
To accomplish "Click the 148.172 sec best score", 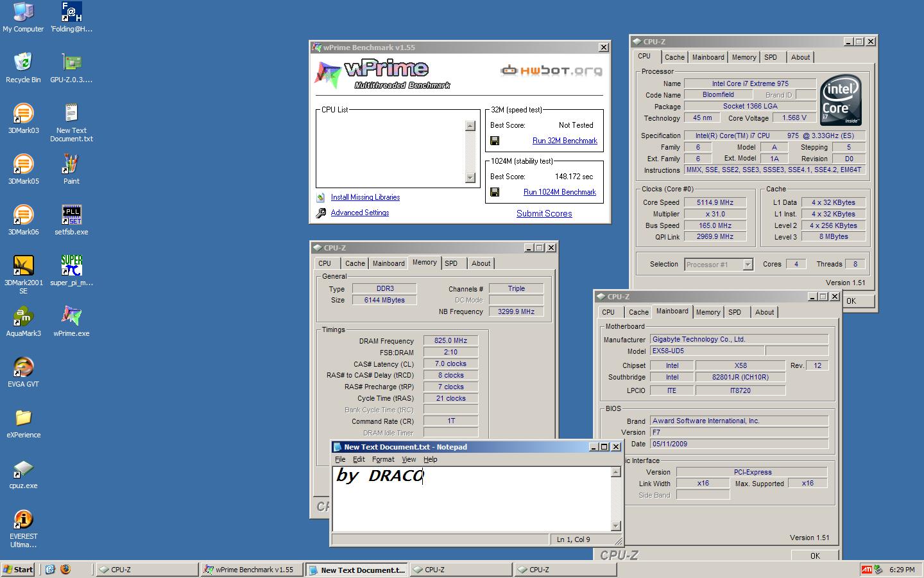I will coord(574,177).
